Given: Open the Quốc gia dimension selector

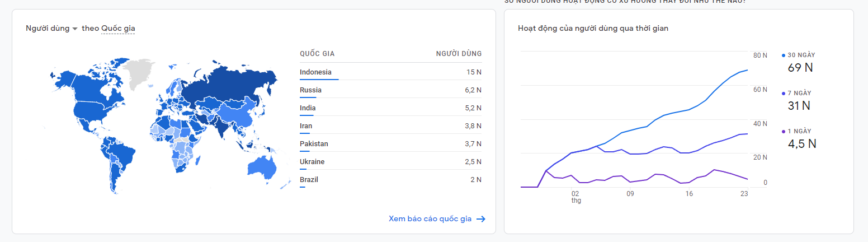Looking at the screenshot, I should [118, 29].
